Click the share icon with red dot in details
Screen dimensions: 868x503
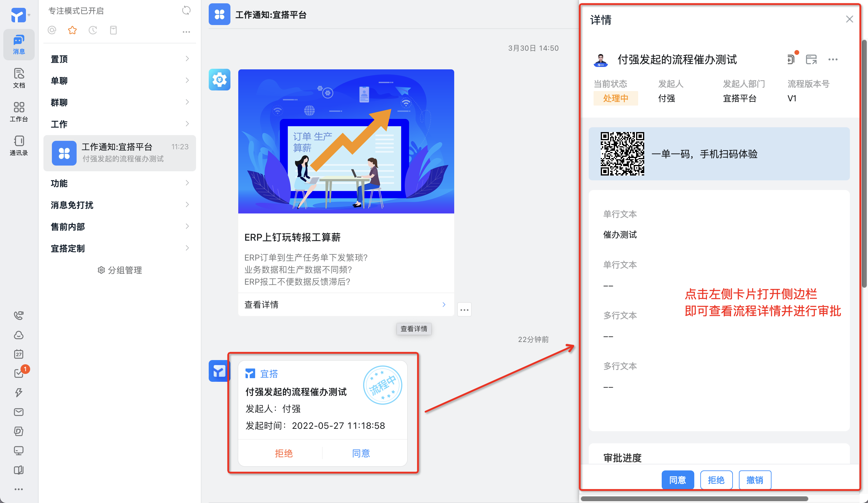tap(791, 59)
